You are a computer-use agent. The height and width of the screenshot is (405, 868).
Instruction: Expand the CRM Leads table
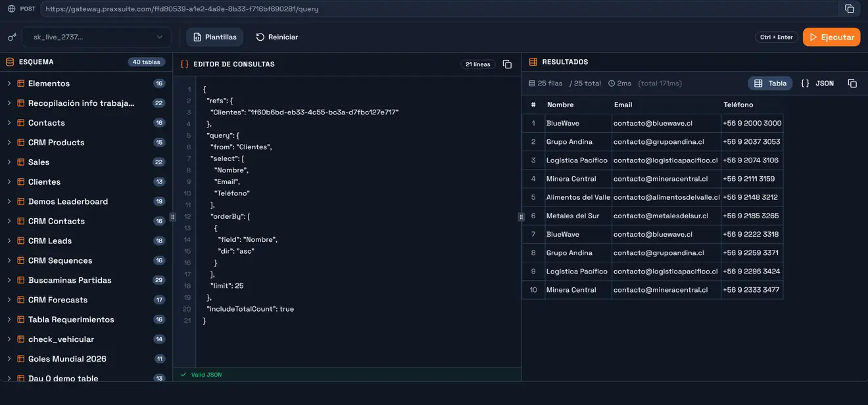pos(9,241)
